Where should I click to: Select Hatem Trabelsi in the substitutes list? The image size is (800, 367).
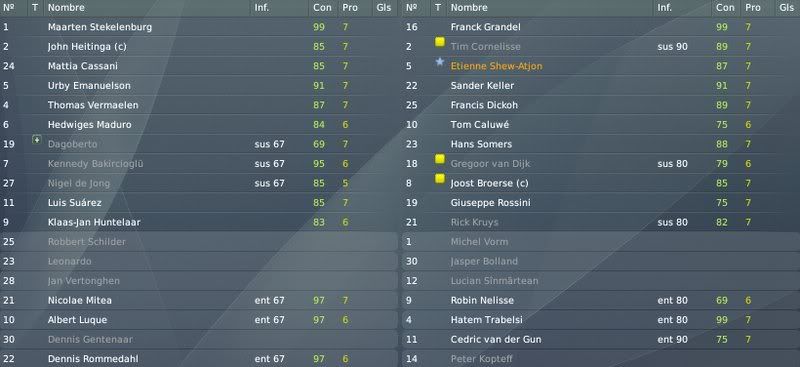(x=601, y=320)
